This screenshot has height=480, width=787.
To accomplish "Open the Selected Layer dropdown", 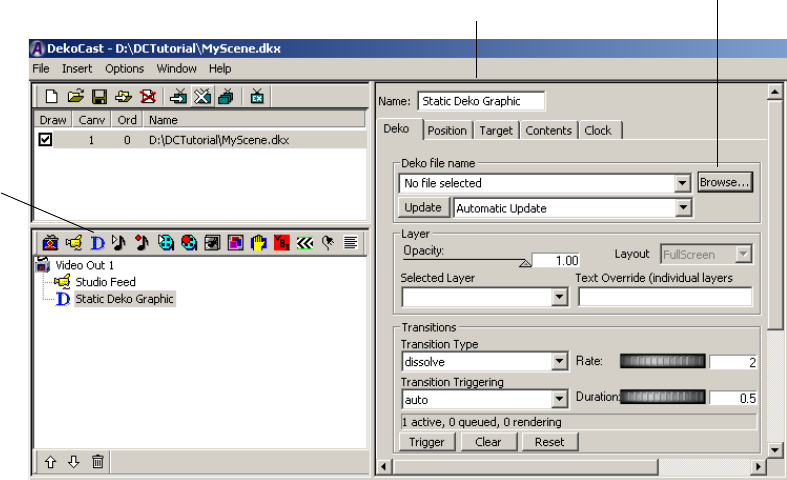I will (559, 297).
